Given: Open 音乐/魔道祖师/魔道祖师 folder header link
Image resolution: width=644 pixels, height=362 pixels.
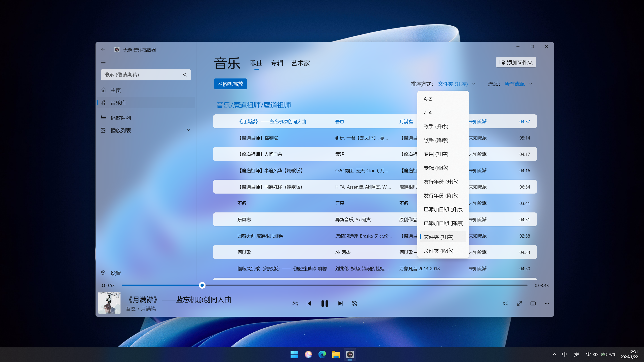Looking at the screenshot, I should 254,105.
